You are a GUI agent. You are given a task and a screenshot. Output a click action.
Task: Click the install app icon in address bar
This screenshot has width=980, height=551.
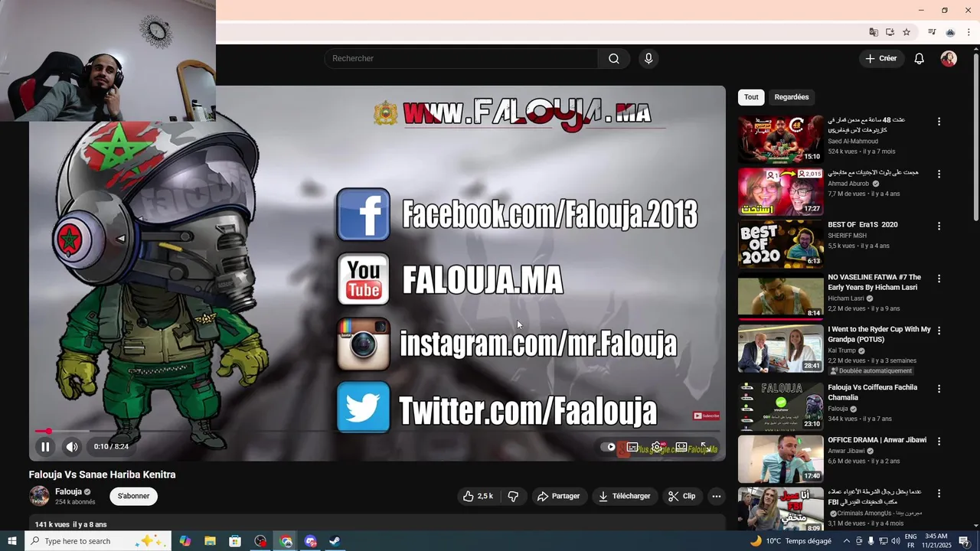890,32
